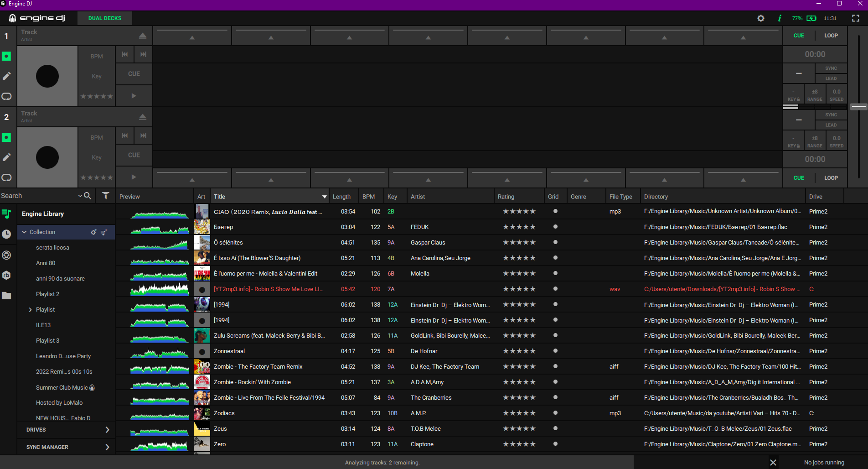868x469 pixels.
Task: Jump to previous track on deck 2
Action: pos(124,135)
